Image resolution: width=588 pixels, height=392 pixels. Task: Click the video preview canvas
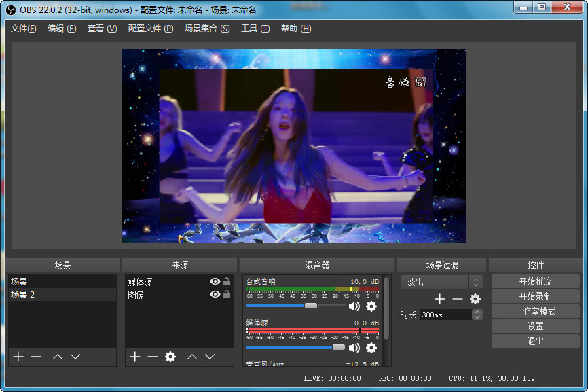point(293,145)
